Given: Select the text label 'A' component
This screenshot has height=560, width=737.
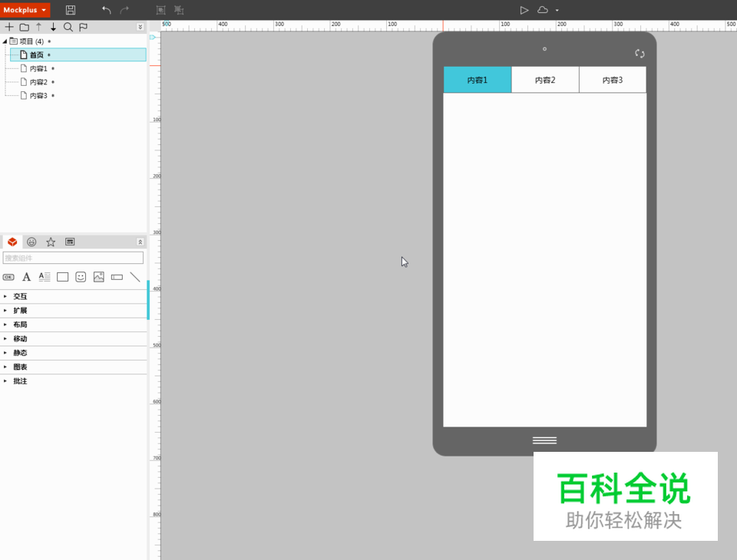Looking at the screenshot, I should tap(26, 277).
